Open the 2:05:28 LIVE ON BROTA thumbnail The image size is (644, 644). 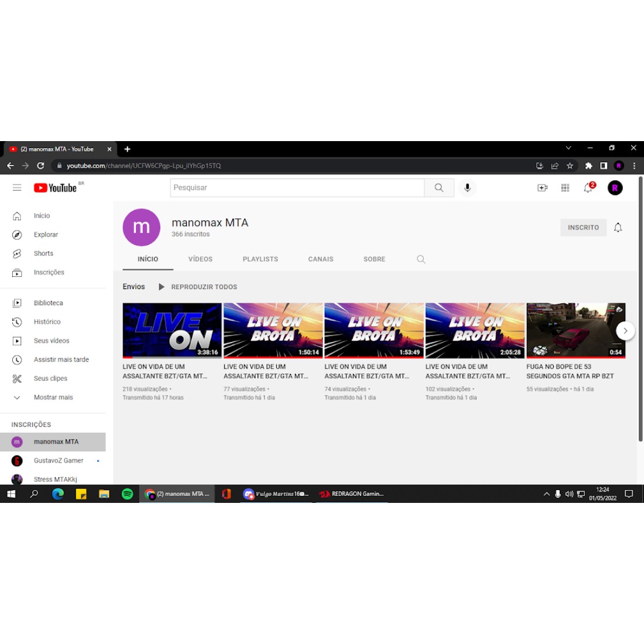(475, 331)
